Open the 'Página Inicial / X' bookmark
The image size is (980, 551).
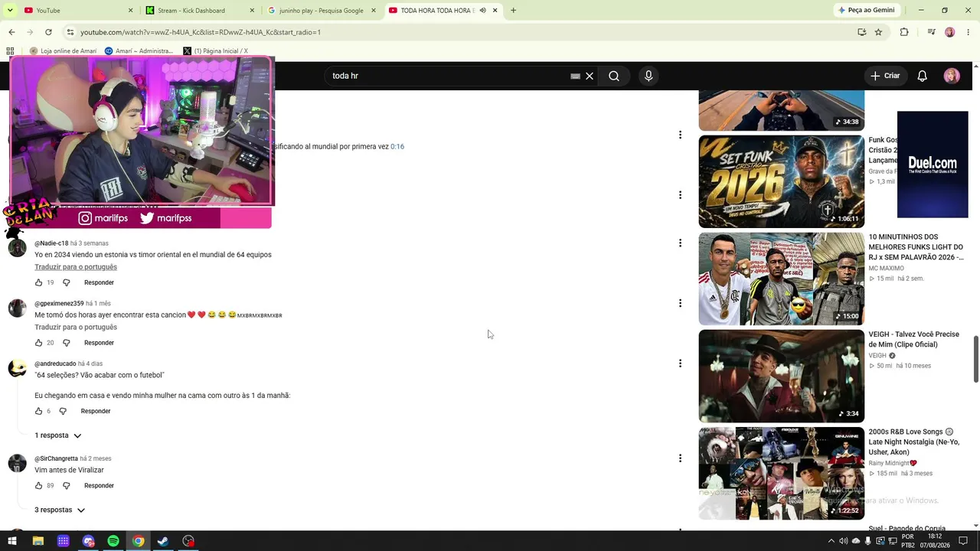tap(215, 51)
